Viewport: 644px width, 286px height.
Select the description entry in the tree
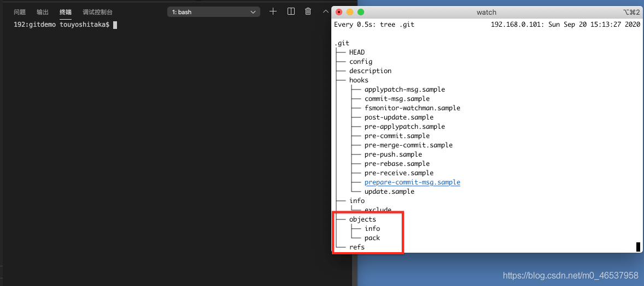[x=370, y=70]
